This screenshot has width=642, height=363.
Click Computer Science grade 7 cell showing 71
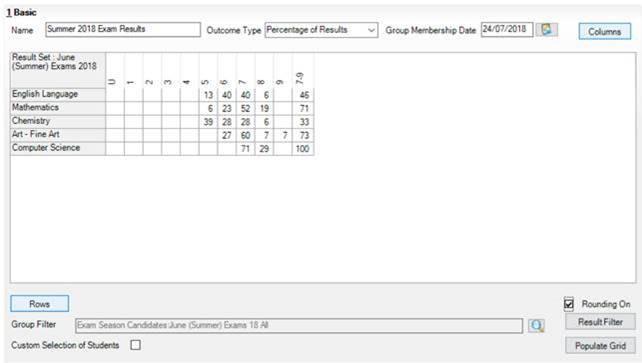(246, 149)
